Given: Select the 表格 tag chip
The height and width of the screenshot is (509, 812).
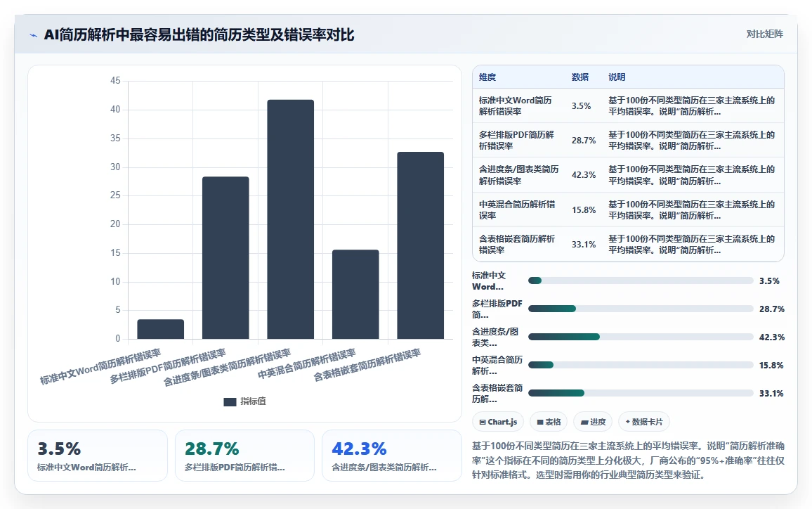Looking at the screenshot, I should pyautogui.click(x=549, y=422).
